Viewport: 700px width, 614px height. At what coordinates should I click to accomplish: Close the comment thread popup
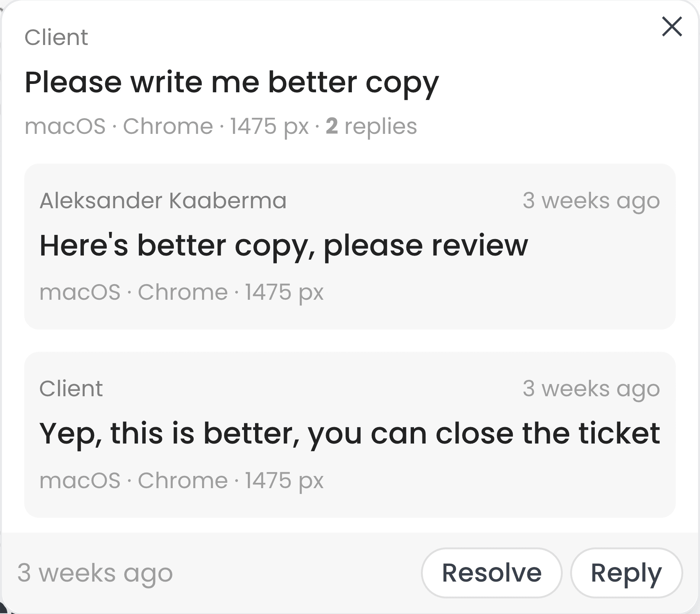tap(672, 26)
